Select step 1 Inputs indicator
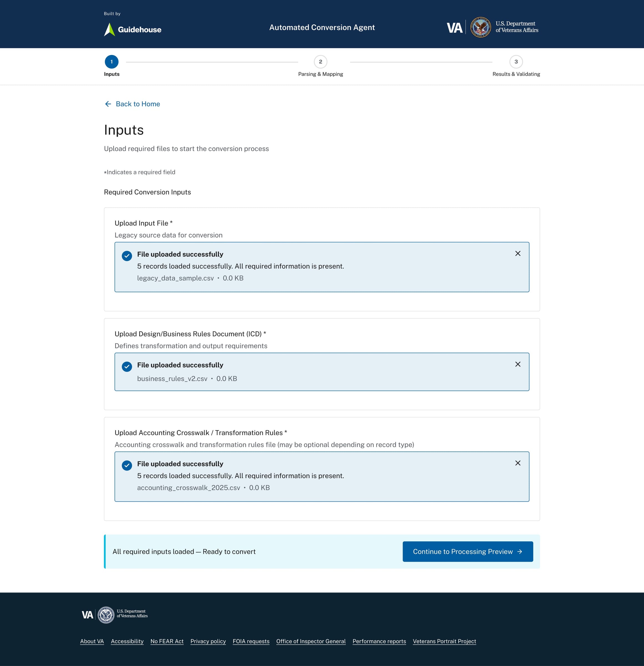644x666 pixels. (x=112, y=62)
